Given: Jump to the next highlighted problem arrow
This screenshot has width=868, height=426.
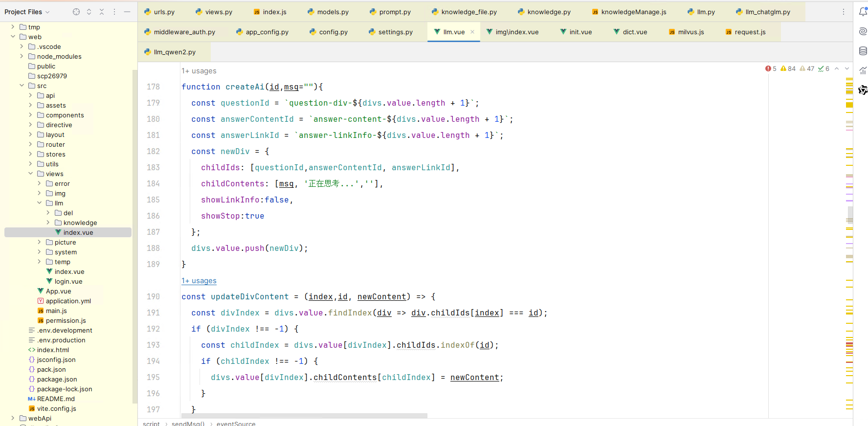Looking at the screenshot, I should click(x=847, y=68).
